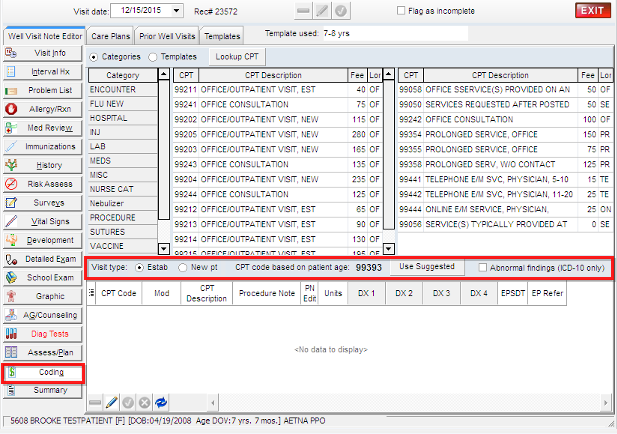Click the Template used field

[395, 33]
